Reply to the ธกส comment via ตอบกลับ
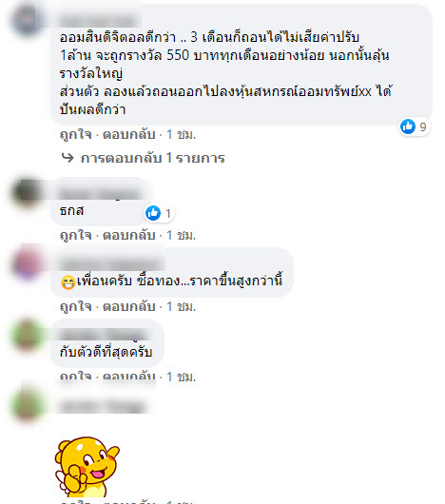 [x=129, y=235]
